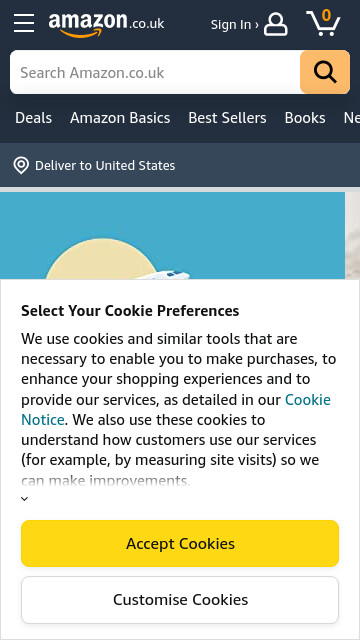This screenshot has height=640, width=360.
Task: Open the blue hero banner with the sun
Action: click(172, 236)
